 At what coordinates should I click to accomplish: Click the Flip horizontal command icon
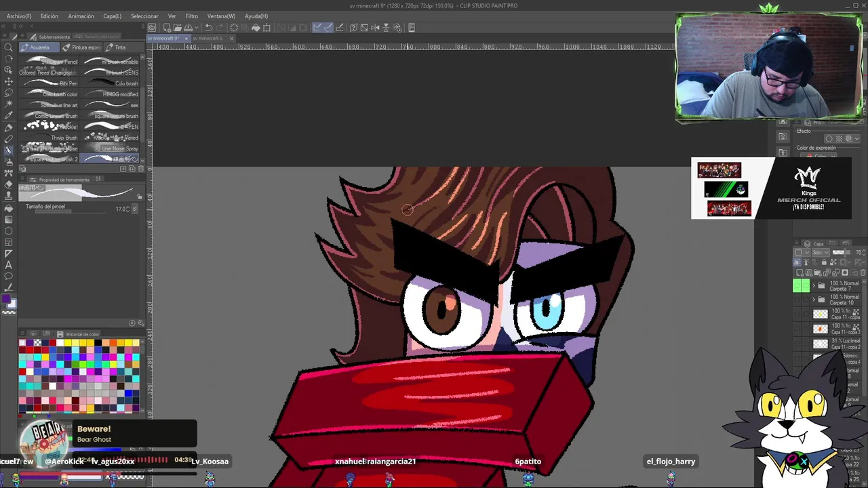click(x=375, y=28)
